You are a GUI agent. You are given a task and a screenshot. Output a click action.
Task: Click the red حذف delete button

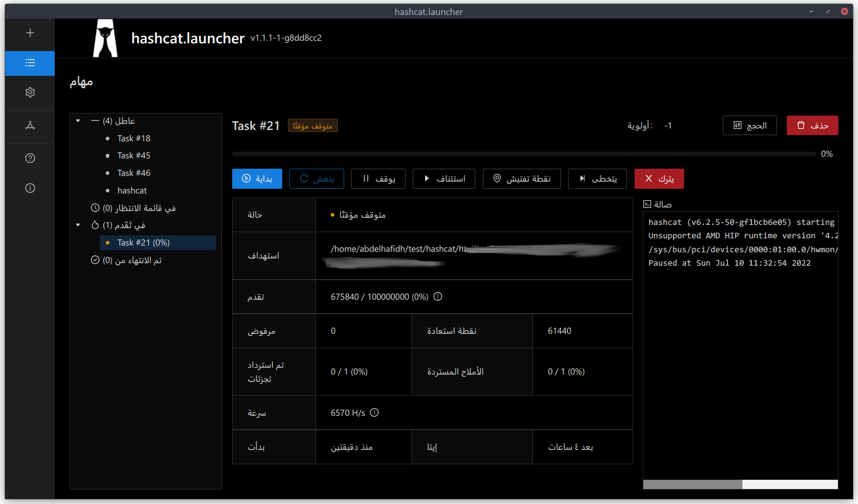coord(812,125)
